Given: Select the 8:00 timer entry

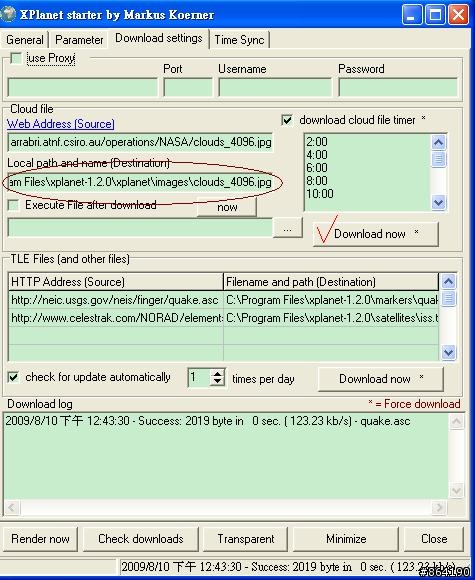Looking at the screenshot, I should point(317,181).
